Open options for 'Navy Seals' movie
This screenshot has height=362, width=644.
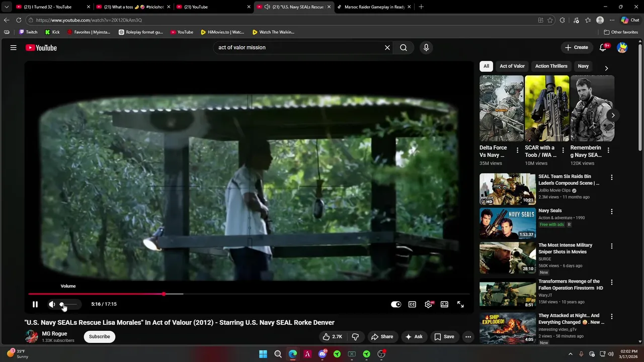pyautogui.click(x=612, y=212)
